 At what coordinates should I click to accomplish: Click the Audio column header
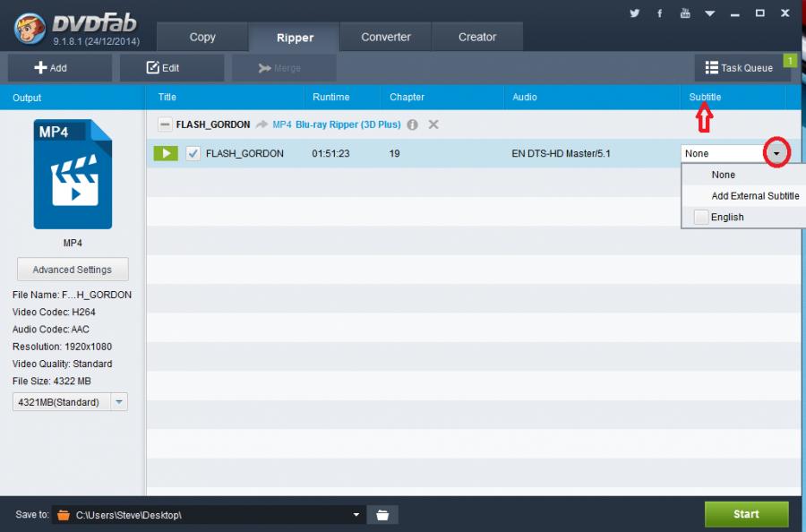[x=524, y=97]
